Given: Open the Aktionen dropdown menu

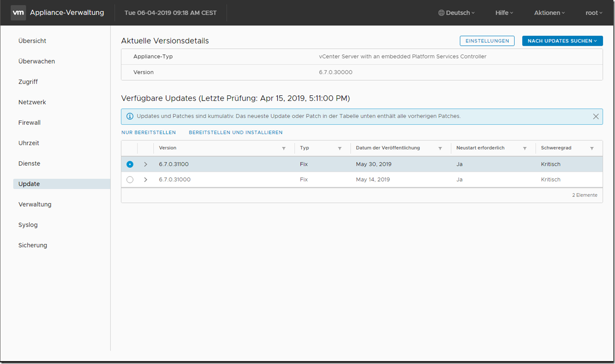Looking at the screenshot, I should [550, 13].
